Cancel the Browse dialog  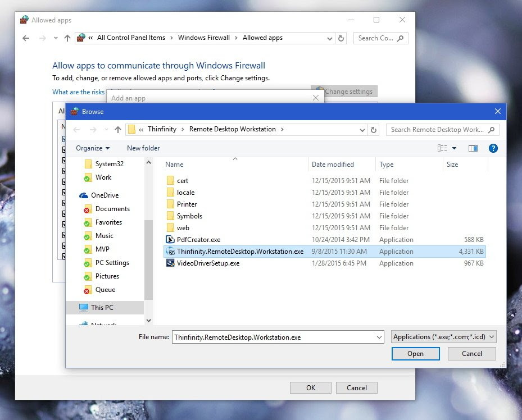[x=472, y=354]
